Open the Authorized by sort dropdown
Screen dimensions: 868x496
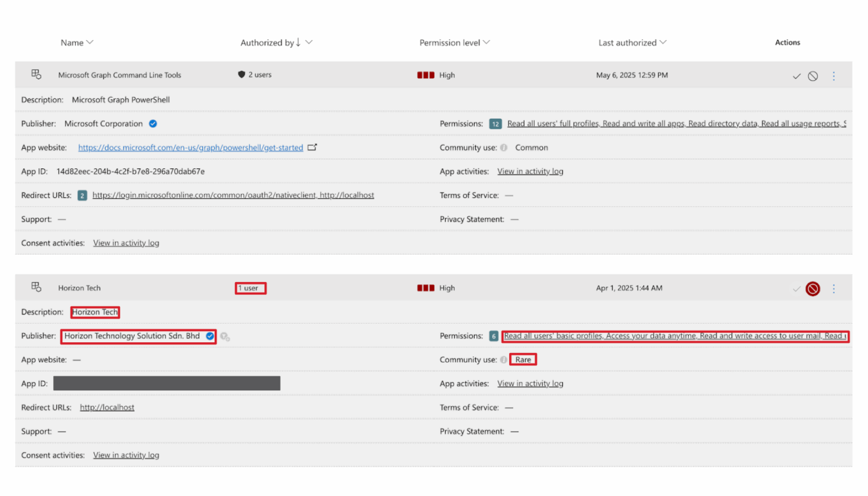309,42
